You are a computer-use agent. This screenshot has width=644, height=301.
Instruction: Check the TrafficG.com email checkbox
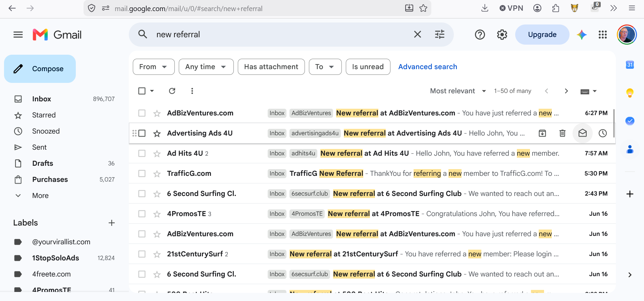pos(142,173)
